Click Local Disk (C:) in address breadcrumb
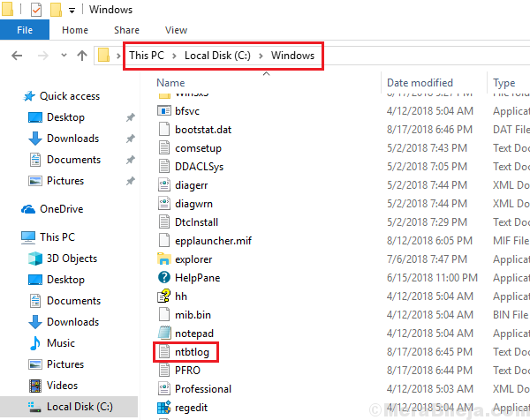 [217, 56]
